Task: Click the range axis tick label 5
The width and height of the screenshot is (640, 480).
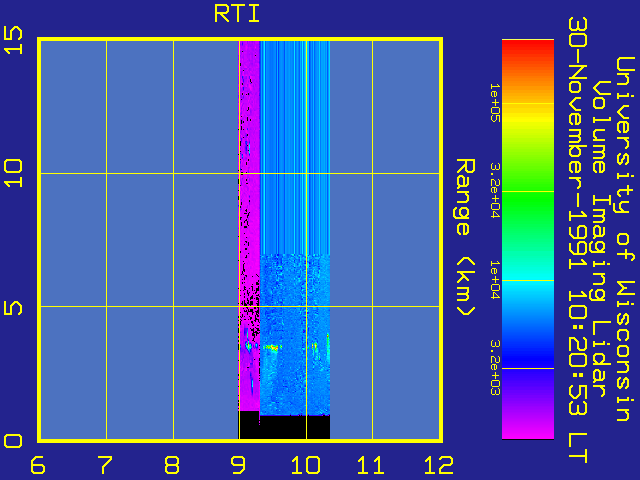Action: 13,307
